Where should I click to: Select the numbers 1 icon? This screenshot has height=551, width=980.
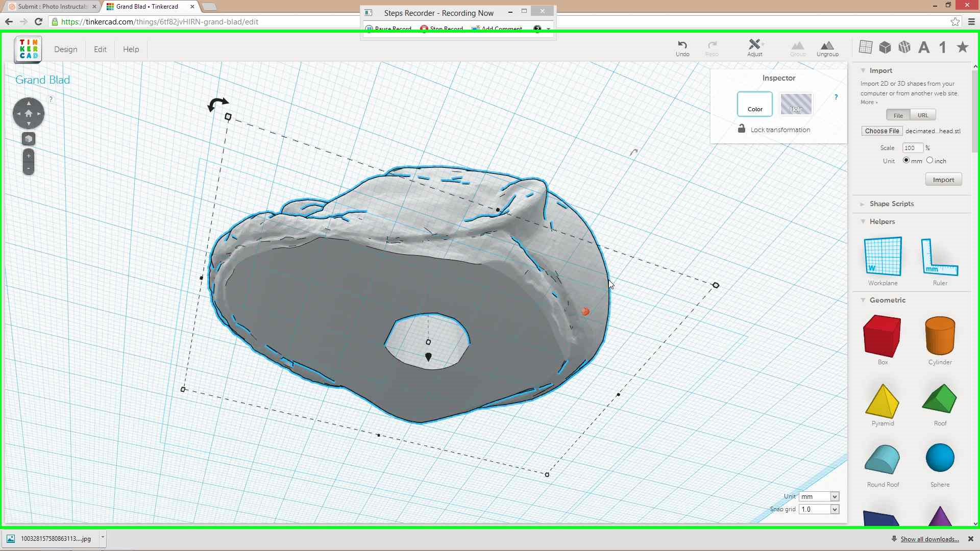943,47
